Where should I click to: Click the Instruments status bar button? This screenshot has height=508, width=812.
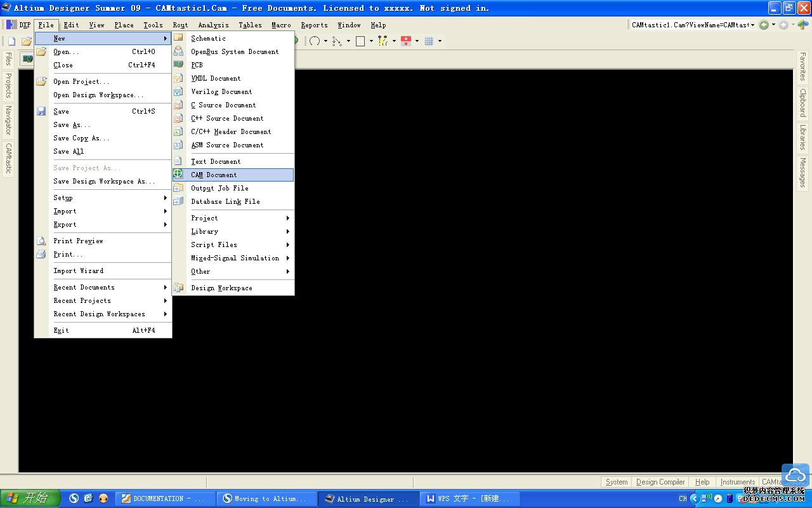[x=738, y=482]
